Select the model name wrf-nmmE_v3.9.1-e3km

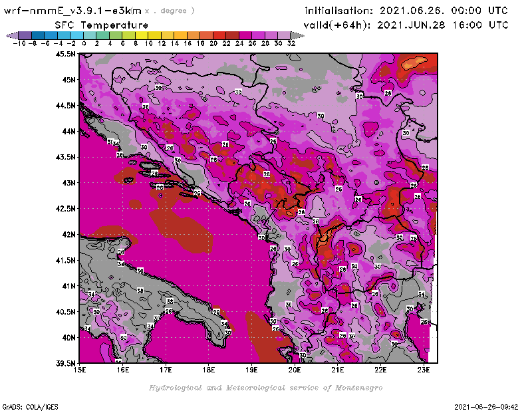(72, 11)
